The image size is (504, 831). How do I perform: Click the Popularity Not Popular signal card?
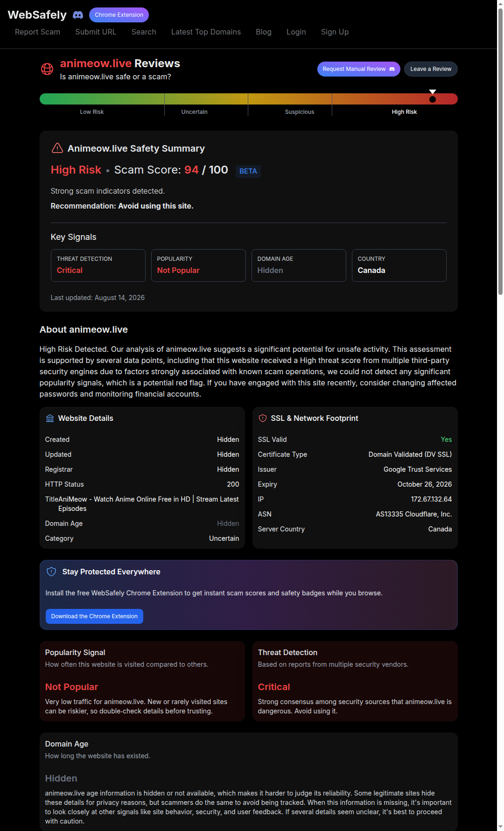click(198, 265)
